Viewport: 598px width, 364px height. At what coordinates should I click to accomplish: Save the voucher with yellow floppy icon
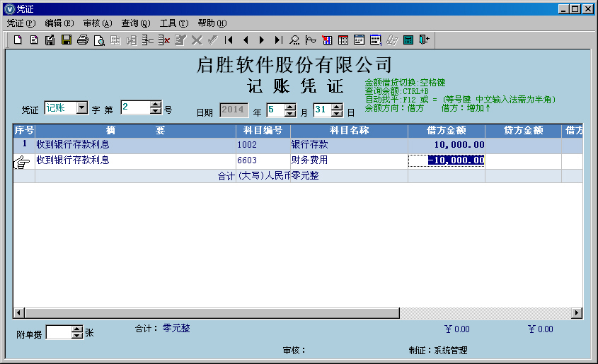tap(67, 40)
